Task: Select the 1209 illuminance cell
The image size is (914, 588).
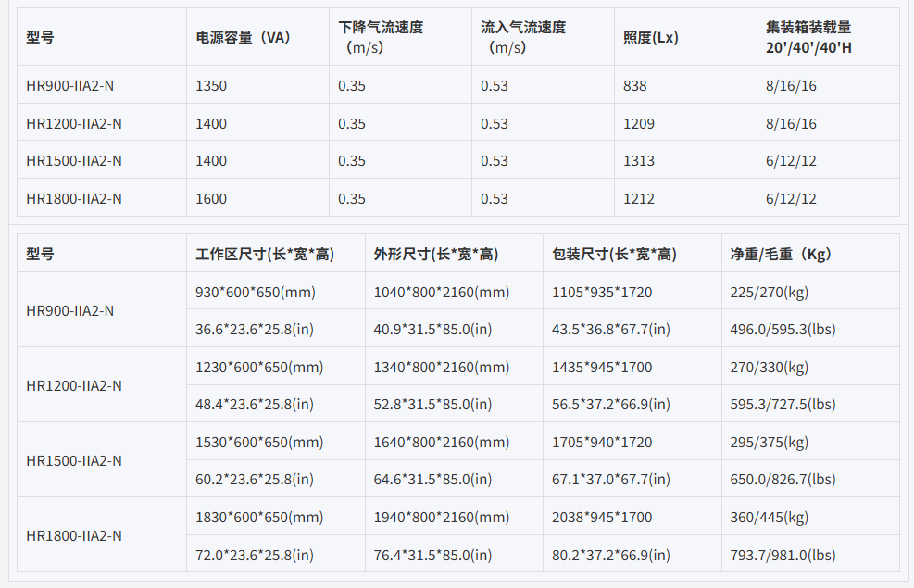Action: 639,124
